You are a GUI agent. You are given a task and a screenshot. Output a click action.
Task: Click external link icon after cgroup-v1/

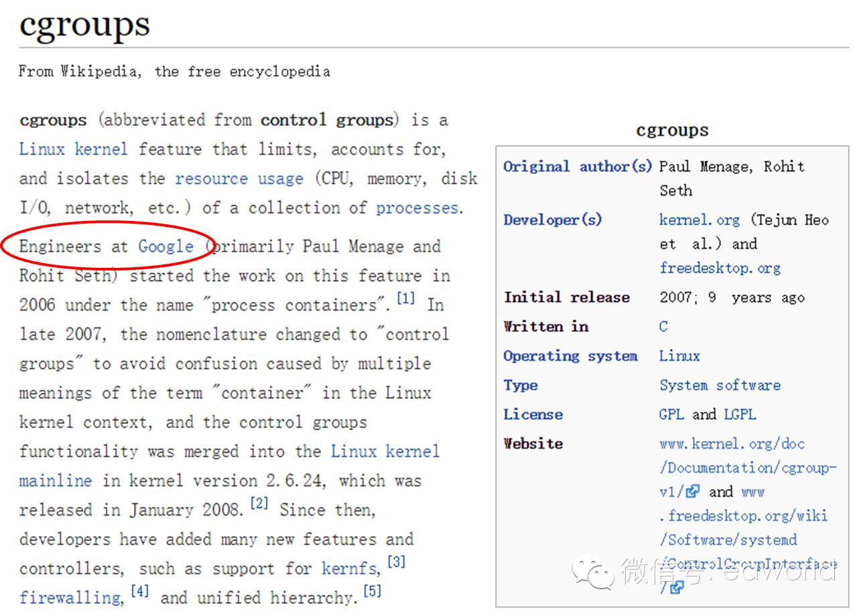pos(693,491)
